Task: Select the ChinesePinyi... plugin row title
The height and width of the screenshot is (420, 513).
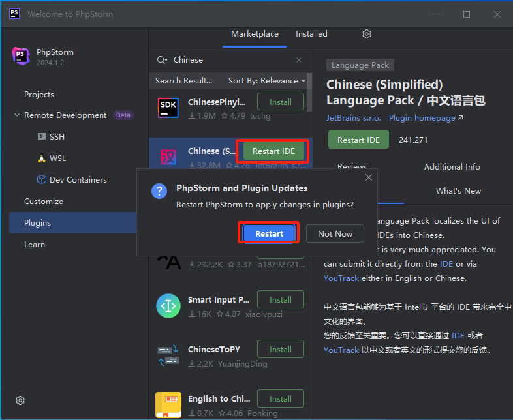Action: pos(217,102)
